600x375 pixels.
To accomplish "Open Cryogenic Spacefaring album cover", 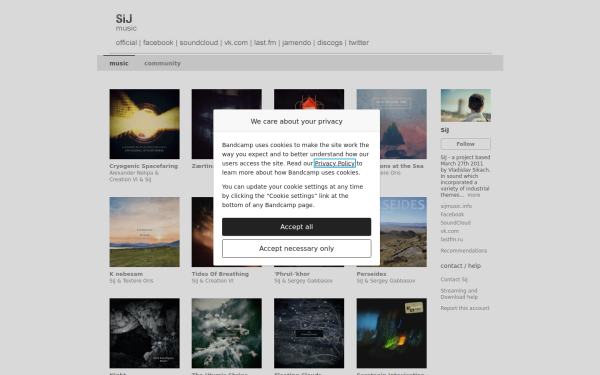I will pos(144,124).
